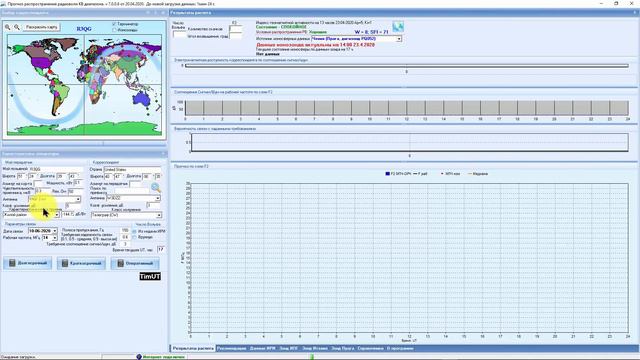Image resolution: width=640 pixels, height=360 pixels.
Task: Open the 'О программе' tab
Action: coord(400,349)
